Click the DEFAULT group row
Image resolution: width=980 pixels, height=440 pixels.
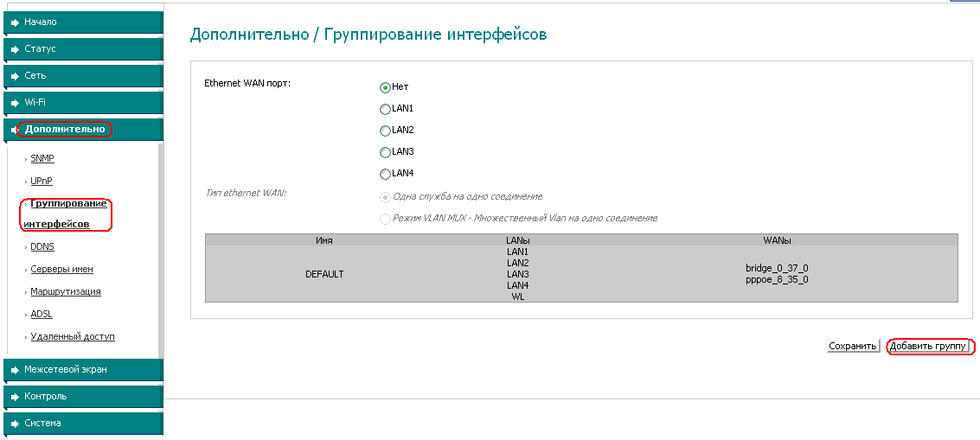point(324,274)
